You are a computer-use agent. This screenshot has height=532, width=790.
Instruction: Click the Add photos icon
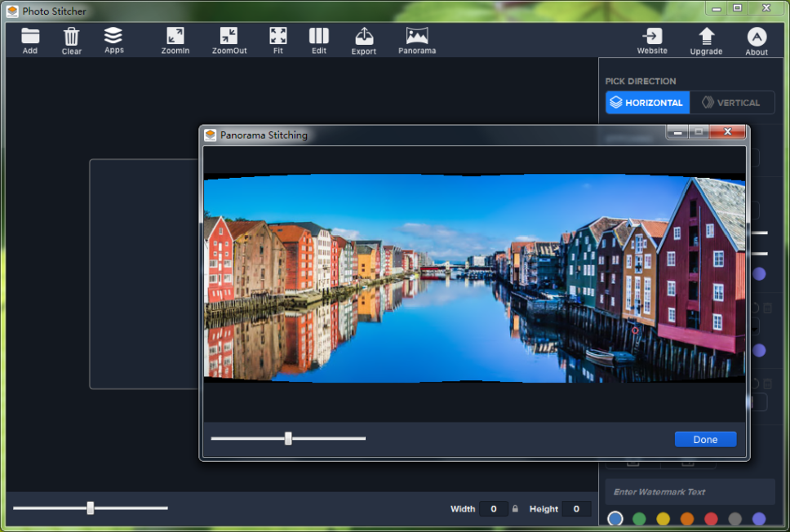click(29, 38)
